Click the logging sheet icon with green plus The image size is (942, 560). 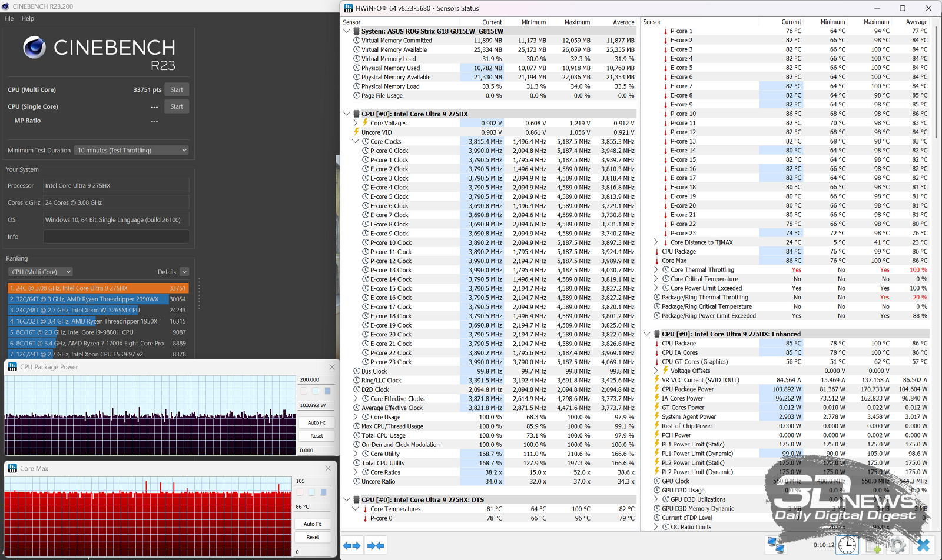(873, 545)
